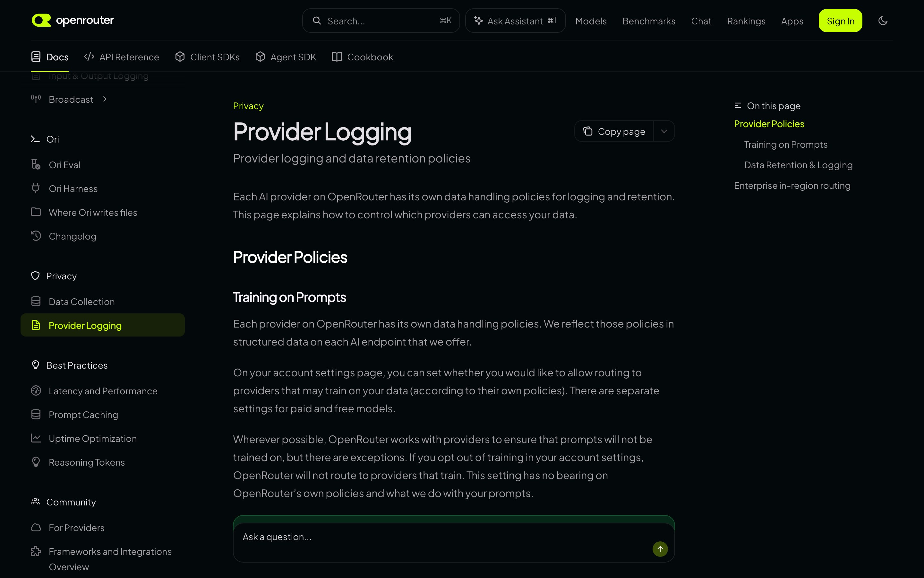924x578 pixels.
Task: Open Where Ori writes files page
Action: click(x=102, y=212)
